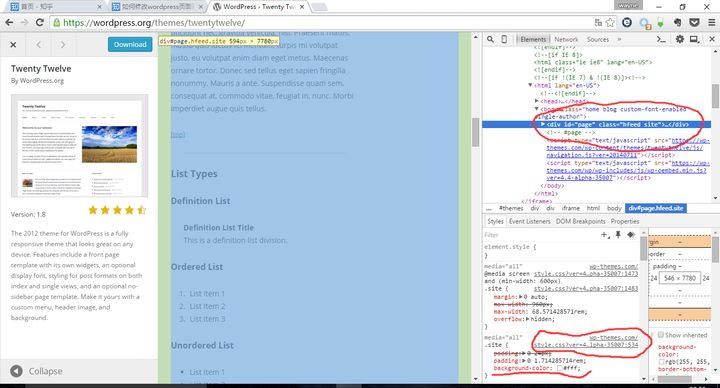The width and height of the screenshot is (720, 388).
Task: Click the address bar URL
Action: (154, 22)
